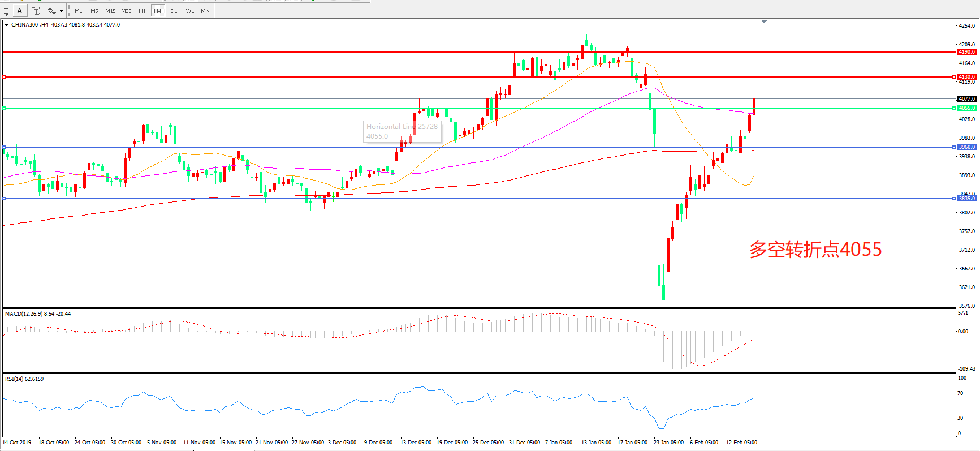Viewport: 980px width, 451px height.
Task: Select the Text Label tool
Action: (36, 11)
